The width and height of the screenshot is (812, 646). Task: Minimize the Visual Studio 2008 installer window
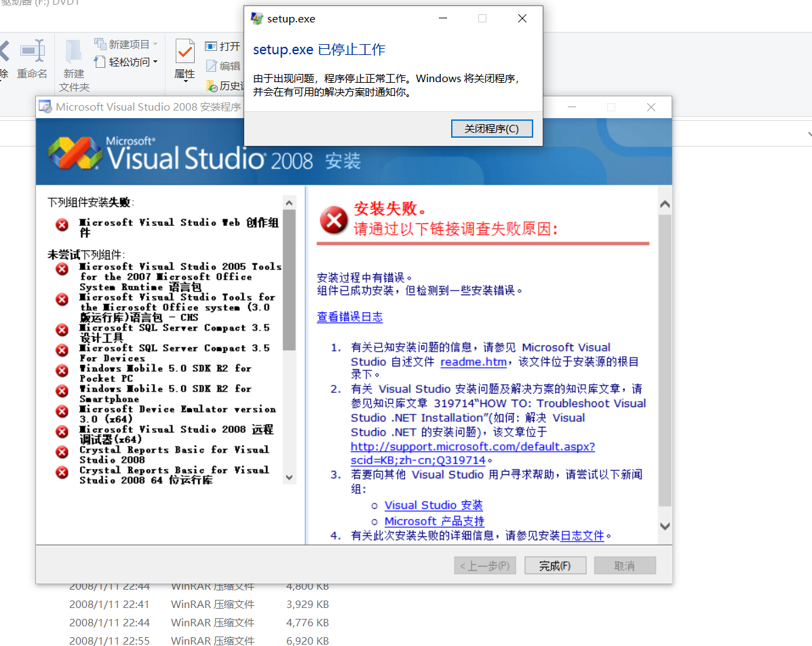(x=572, y=107)
